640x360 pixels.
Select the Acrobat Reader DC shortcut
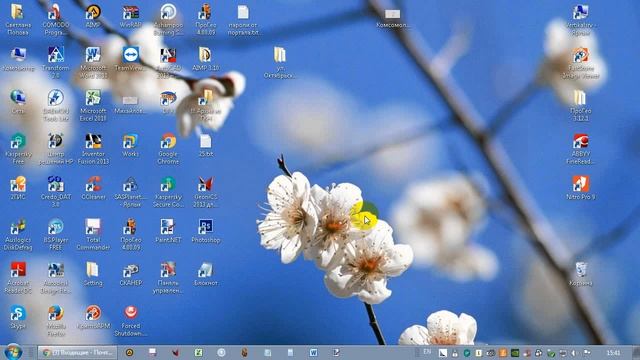point(18,278)
